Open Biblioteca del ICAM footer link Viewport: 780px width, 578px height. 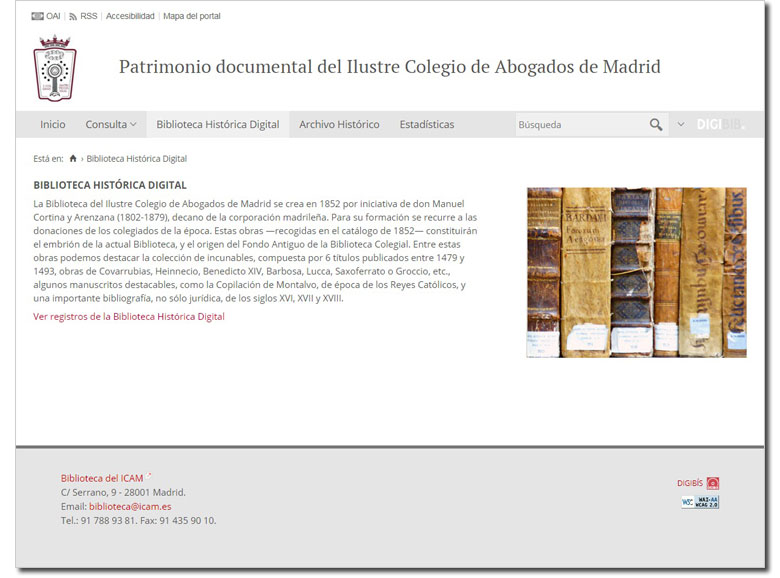(x=102, y=478)
